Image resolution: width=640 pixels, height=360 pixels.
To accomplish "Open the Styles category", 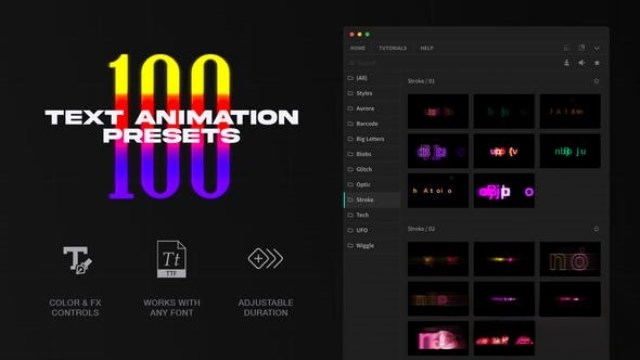I will click(372, 93).
